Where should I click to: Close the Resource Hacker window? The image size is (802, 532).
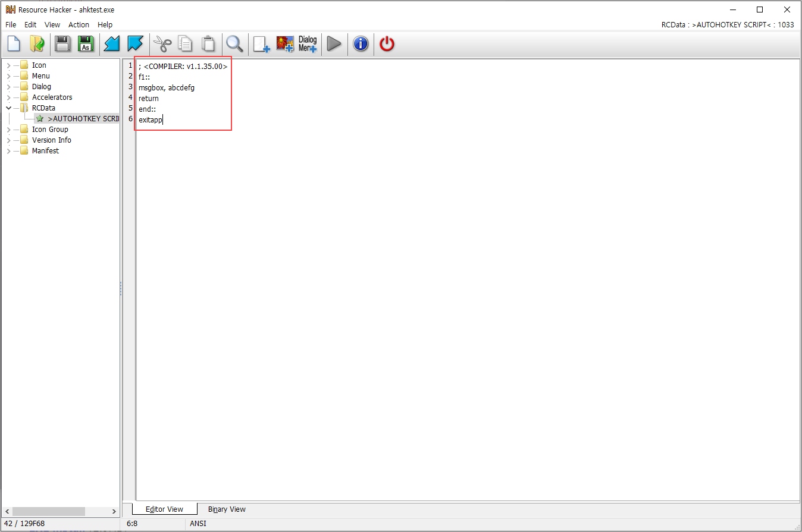tap(787, 10)
